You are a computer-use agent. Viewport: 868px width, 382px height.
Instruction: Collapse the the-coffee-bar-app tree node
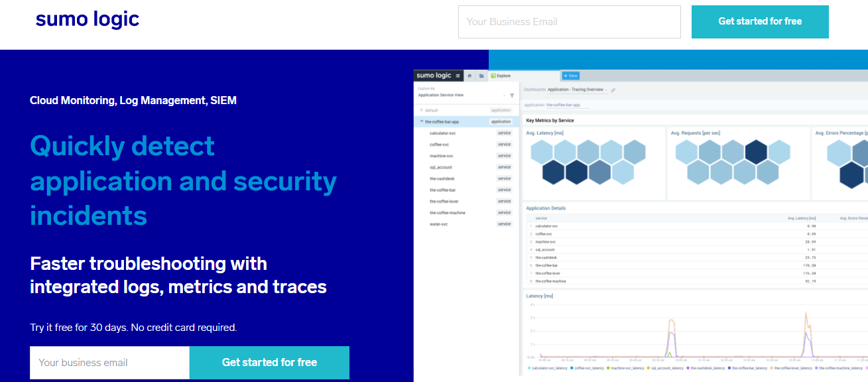tap(422, 121)
